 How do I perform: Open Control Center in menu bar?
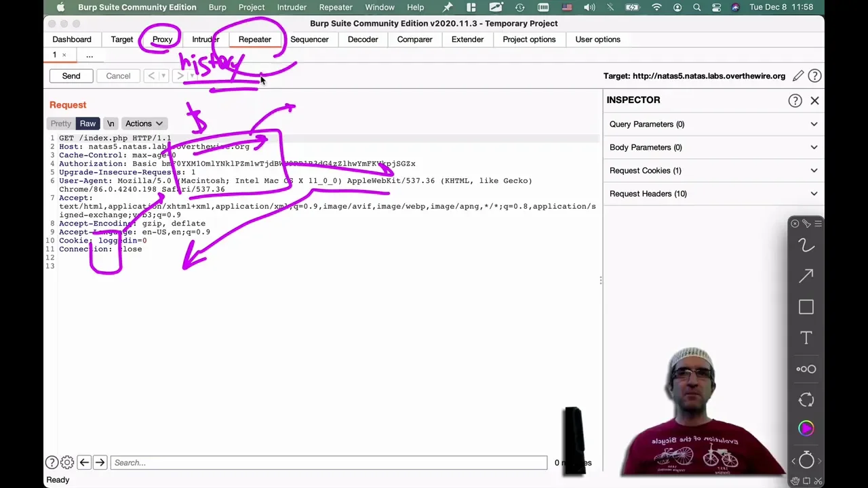716,7
